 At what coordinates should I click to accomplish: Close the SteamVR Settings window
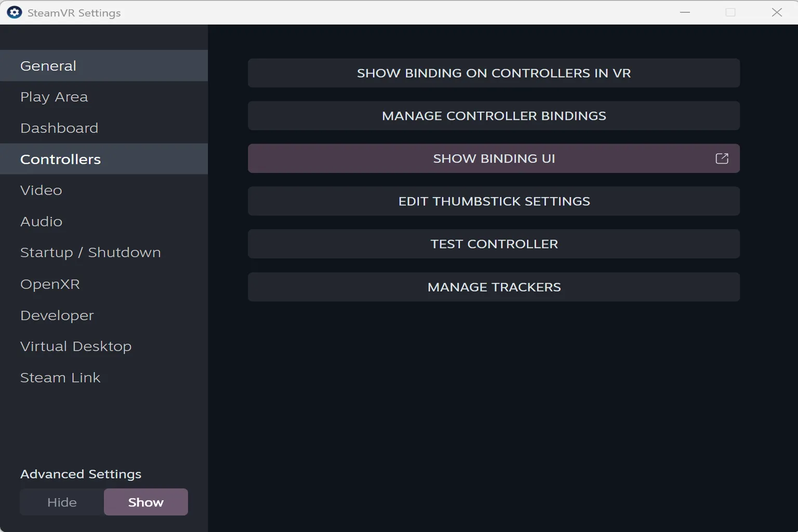(777, 12)
